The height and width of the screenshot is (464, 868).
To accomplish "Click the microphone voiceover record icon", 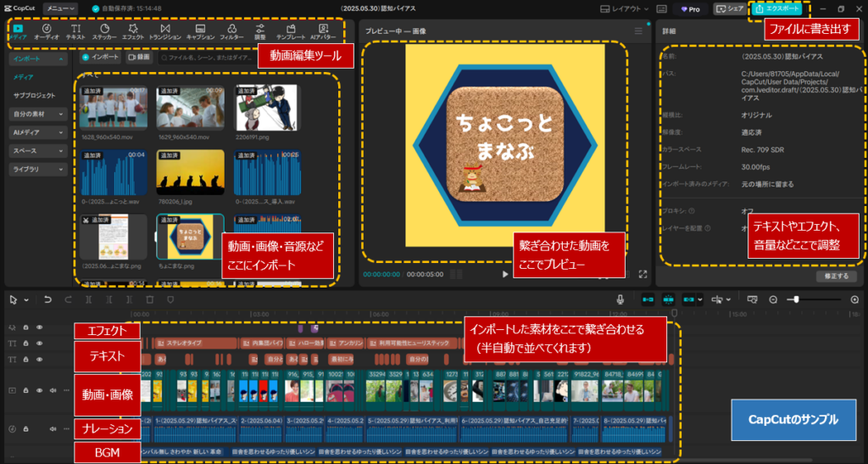I will point(620,299).
